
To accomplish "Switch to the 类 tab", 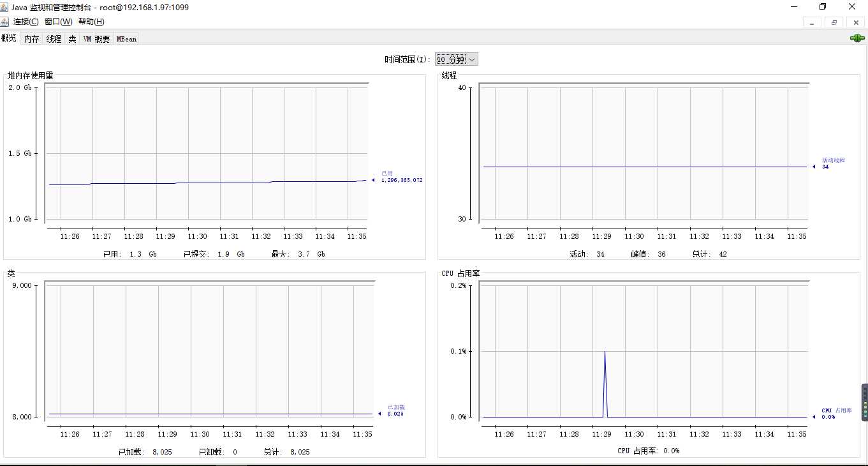I will (72, 39).
